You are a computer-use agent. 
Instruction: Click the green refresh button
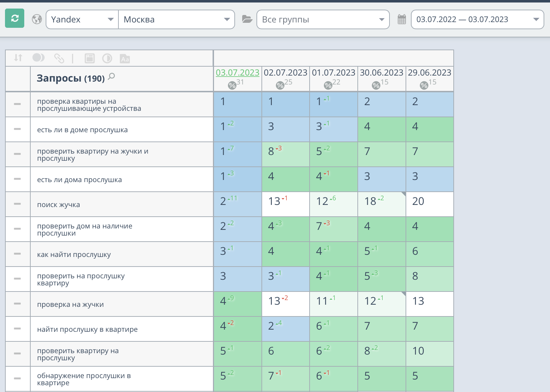pyautogui.click(x=15, y=18)
